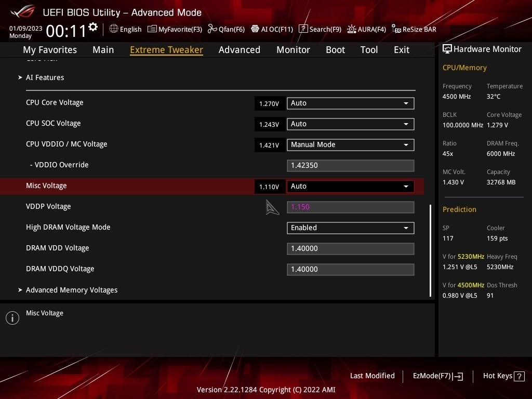
Task: Click the 32768 MB capacity value
Action: pos(501,182)
